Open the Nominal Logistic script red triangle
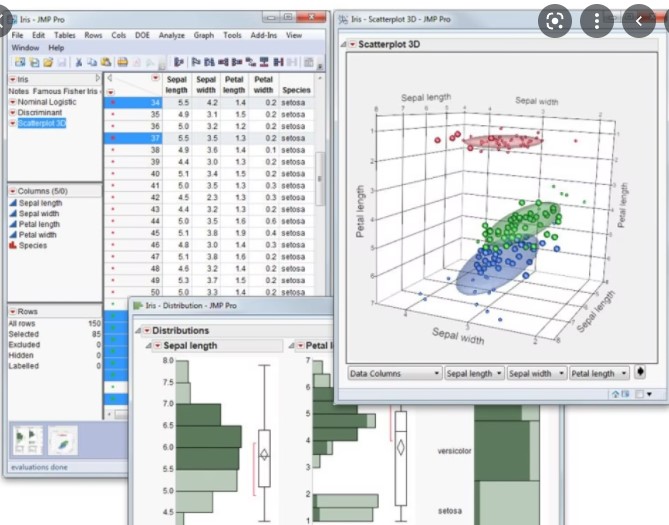The height and width of the screenshot is (525, 669). 13,102
